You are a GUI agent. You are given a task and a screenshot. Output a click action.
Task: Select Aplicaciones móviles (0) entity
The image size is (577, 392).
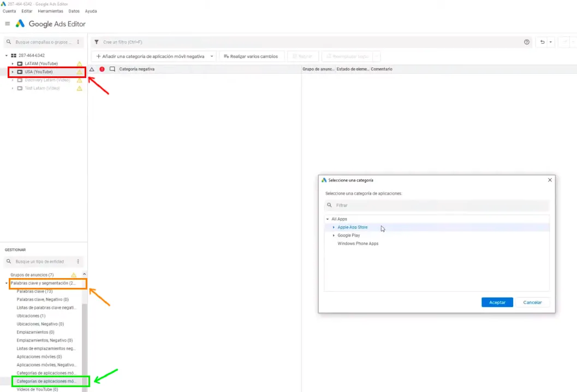coord(39,357)
